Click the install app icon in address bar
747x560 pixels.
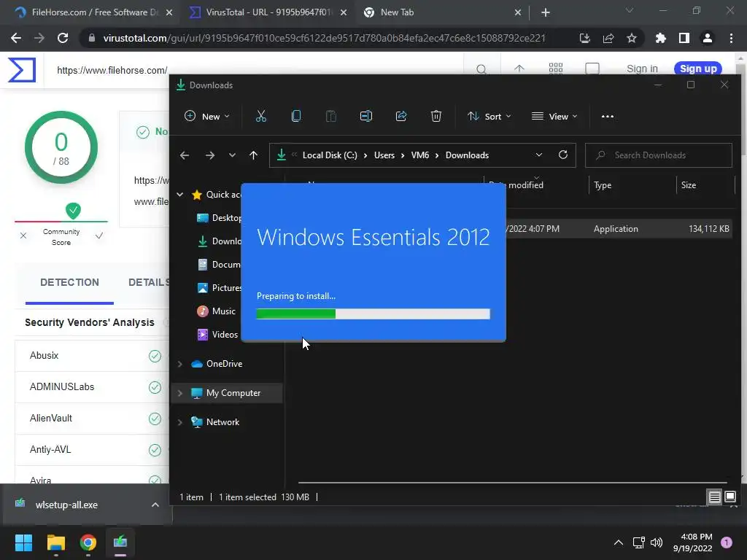tap(584, 38)
